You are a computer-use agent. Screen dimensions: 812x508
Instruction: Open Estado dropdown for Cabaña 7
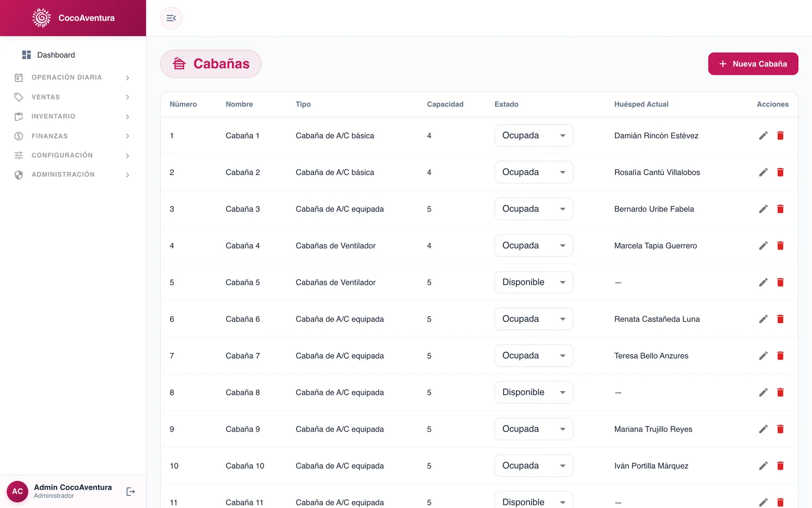pyautogui.click(x=534, y=356)
